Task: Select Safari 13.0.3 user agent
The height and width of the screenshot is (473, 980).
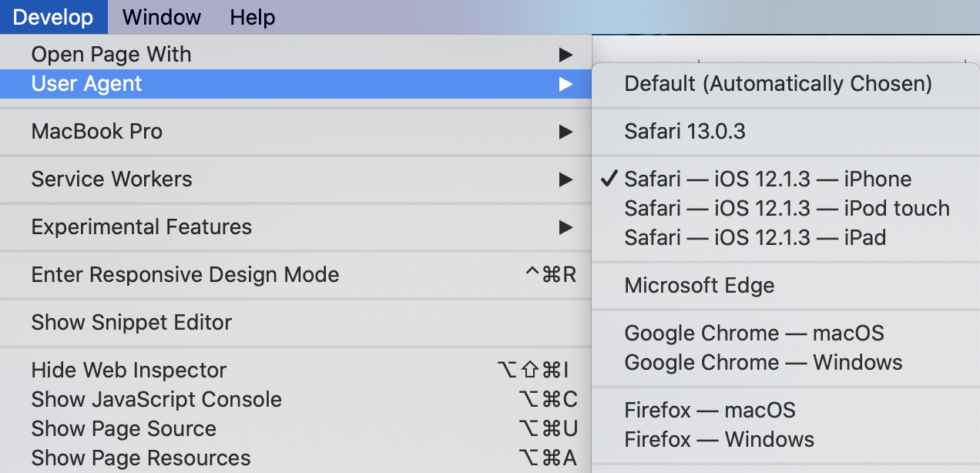Action: click(786, 132)
